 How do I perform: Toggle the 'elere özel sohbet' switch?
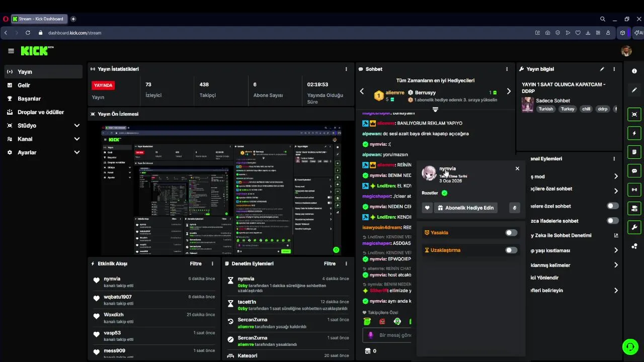613,206
